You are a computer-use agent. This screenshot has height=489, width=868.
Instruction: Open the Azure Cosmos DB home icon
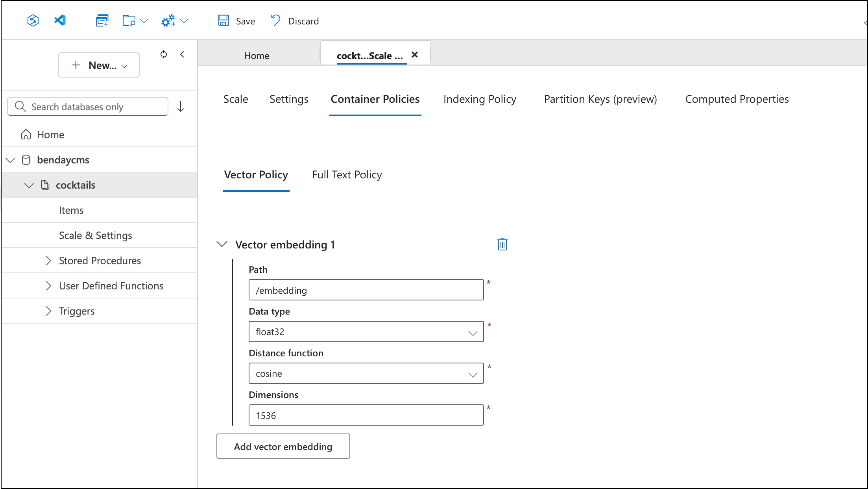33,20
